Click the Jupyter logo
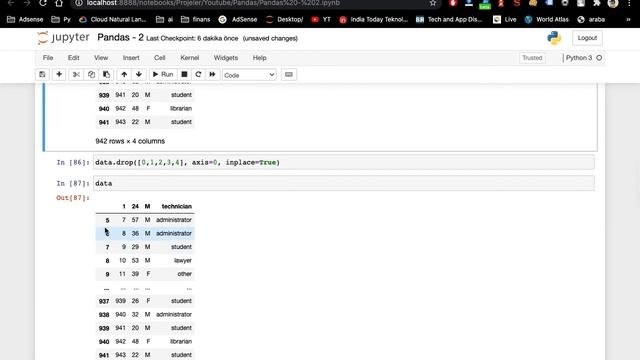This screenshot has width=640, height=360. tap(63, 38)
